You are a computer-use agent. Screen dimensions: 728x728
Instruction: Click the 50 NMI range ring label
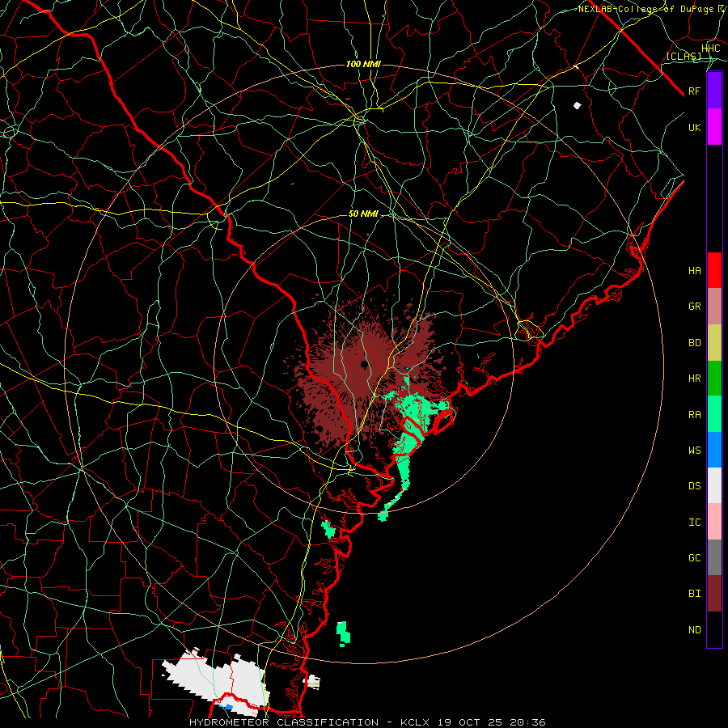[363, 214]
